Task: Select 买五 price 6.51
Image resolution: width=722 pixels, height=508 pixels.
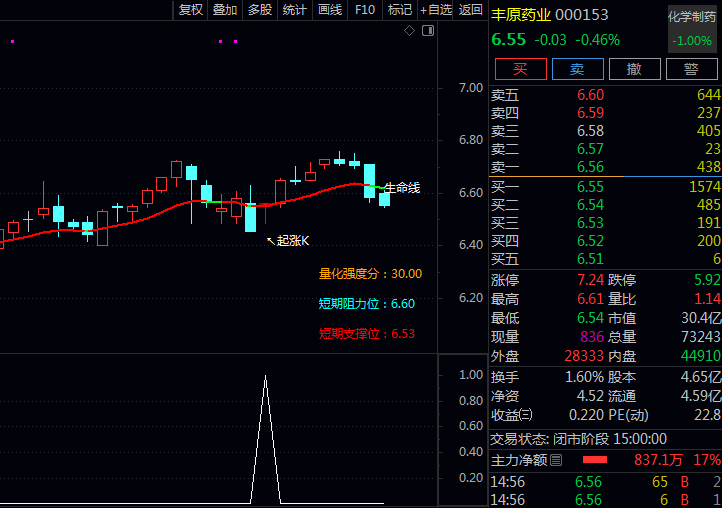Action: coord(590,259)
